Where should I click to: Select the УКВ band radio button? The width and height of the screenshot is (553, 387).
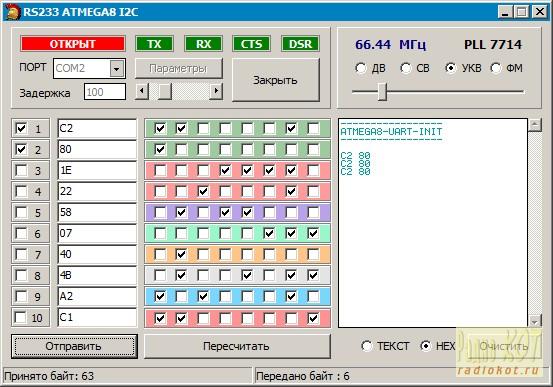[450, 68]
